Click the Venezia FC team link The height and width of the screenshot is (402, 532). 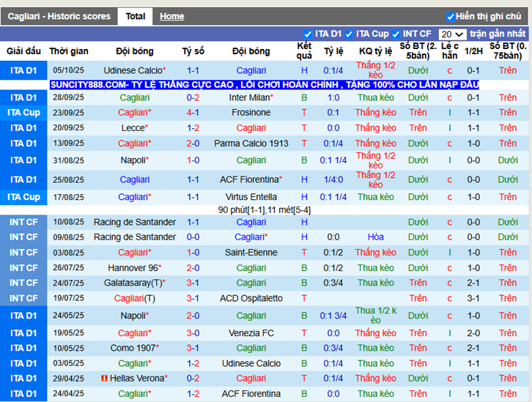pos(251,333)
